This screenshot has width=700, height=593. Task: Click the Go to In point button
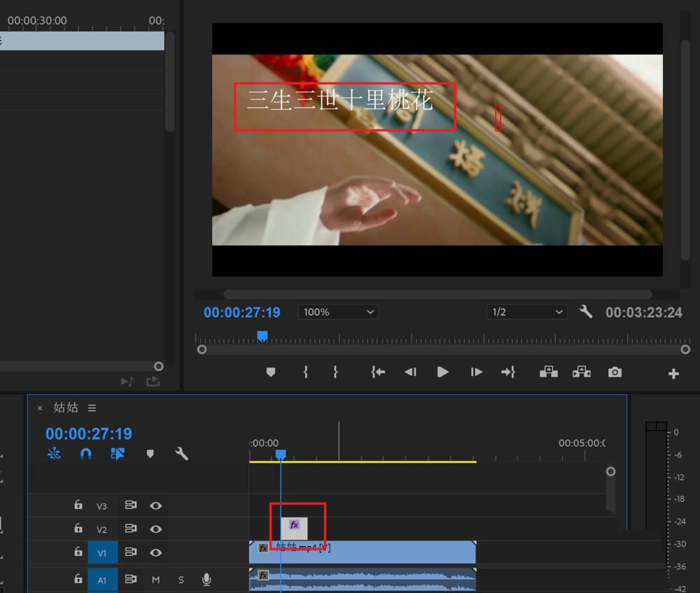tap(377, 372)
